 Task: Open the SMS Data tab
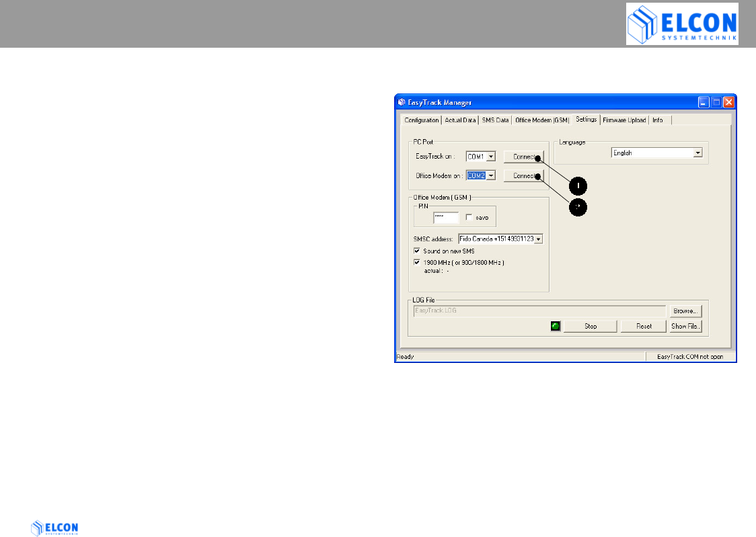(x=495, y=120)
